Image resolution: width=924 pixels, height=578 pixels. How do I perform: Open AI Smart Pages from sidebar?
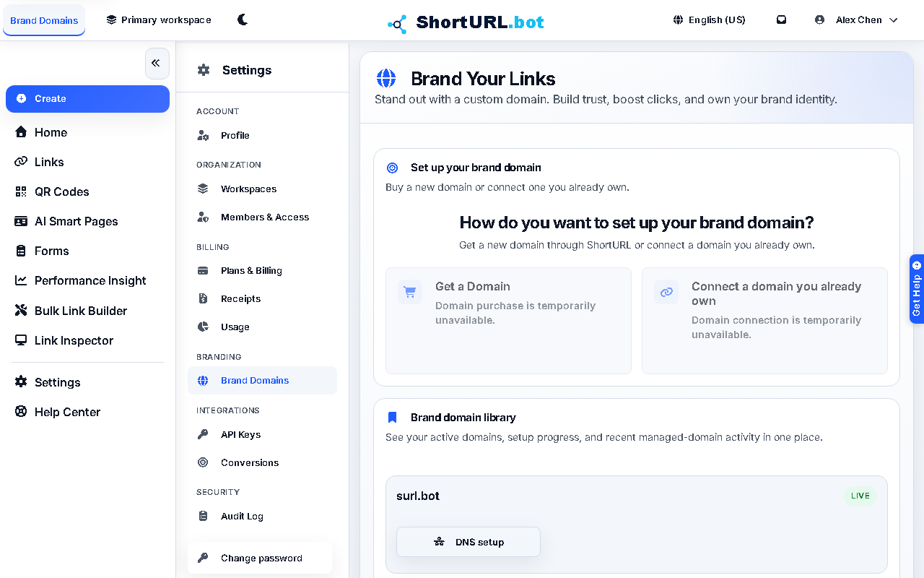(x=87, y=221)
